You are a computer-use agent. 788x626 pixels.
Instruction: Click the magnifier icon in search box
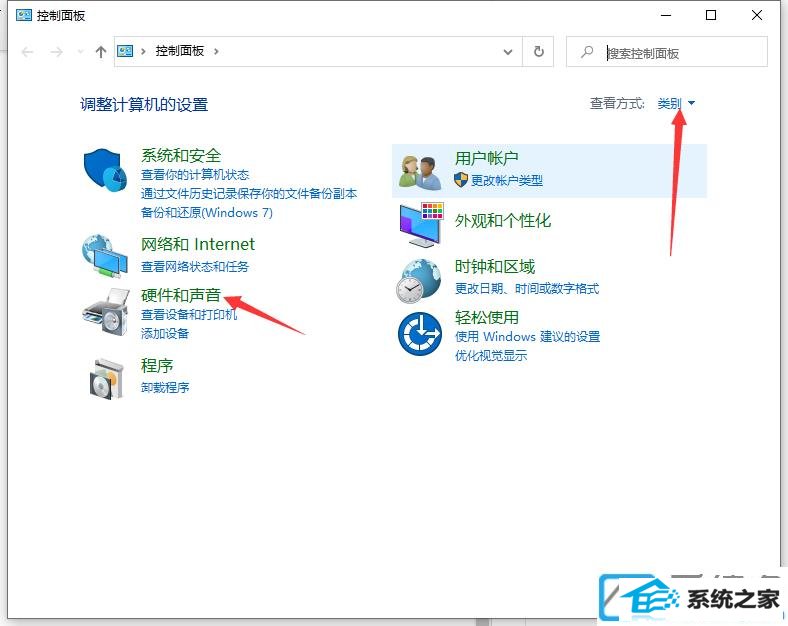(x=587, y=52)
